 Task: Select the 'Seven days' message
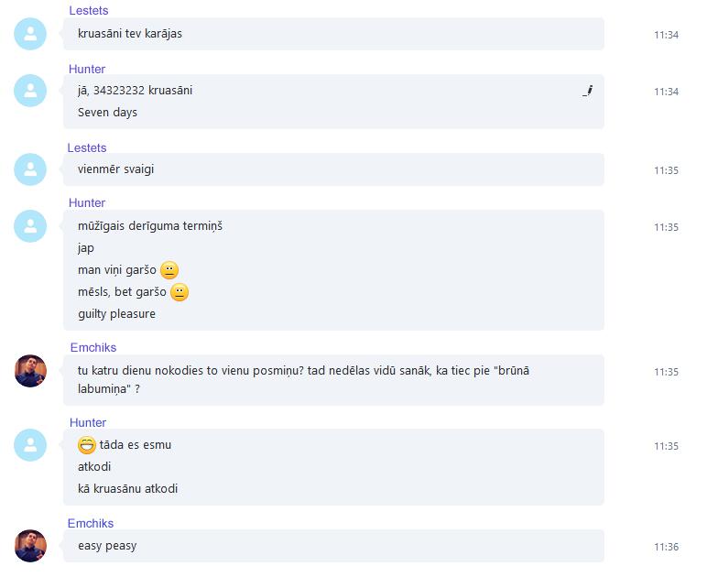[x=107, y=113]
